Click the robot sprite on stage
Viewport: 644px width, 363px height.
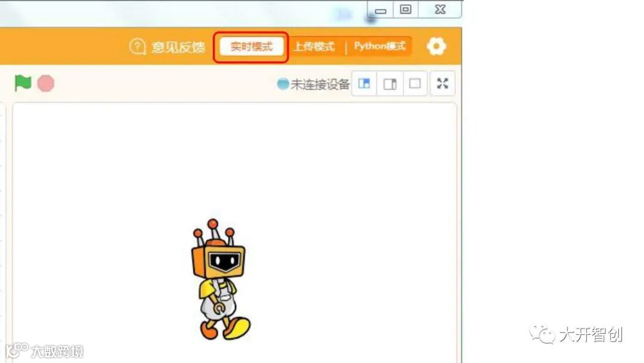point(221,279)
